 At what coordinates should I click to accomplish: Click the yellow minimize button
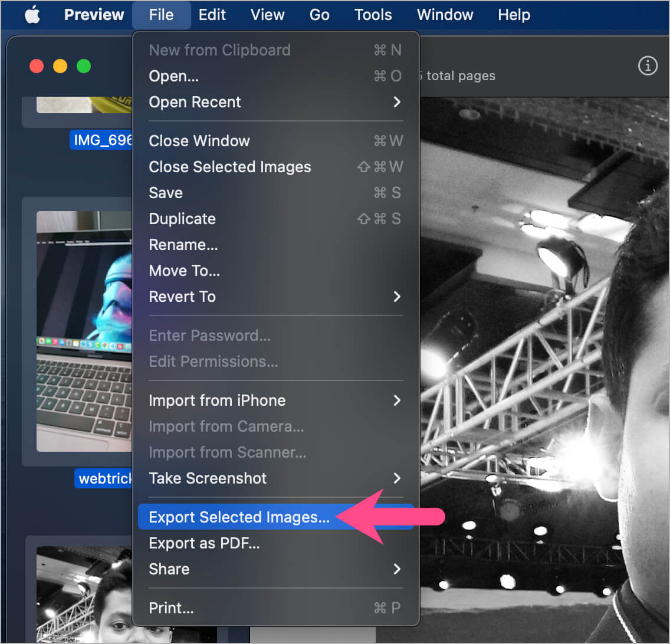(60, 66)
